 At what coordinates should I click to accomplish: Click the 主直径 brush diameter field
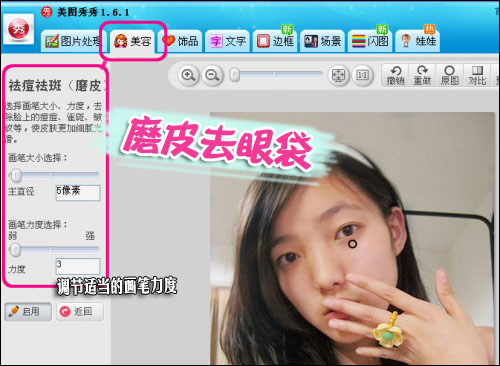click(78, 193)
